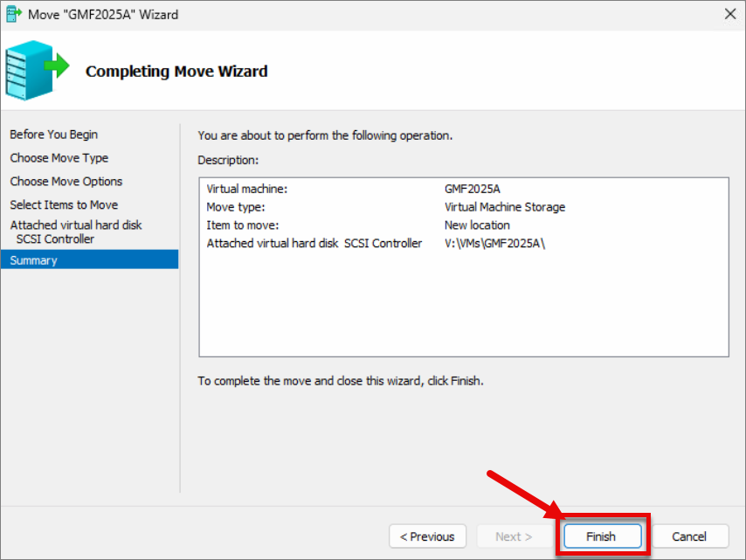
Task: Click the Previous button
Action: [x=427, y=536]
